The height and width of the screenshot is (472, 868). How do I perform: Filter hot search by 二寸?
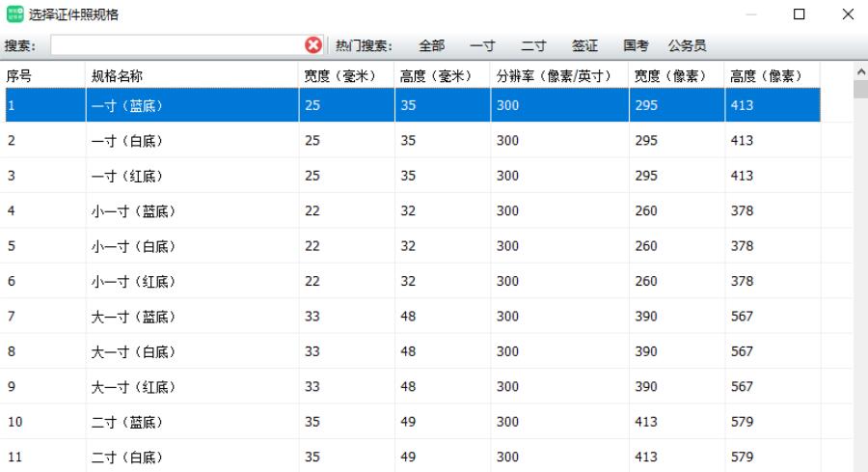click(x=533, y=45)
